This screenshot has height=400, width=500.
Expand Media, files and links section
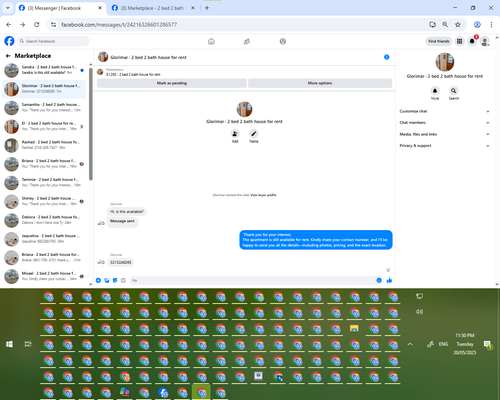pos(444,134)
